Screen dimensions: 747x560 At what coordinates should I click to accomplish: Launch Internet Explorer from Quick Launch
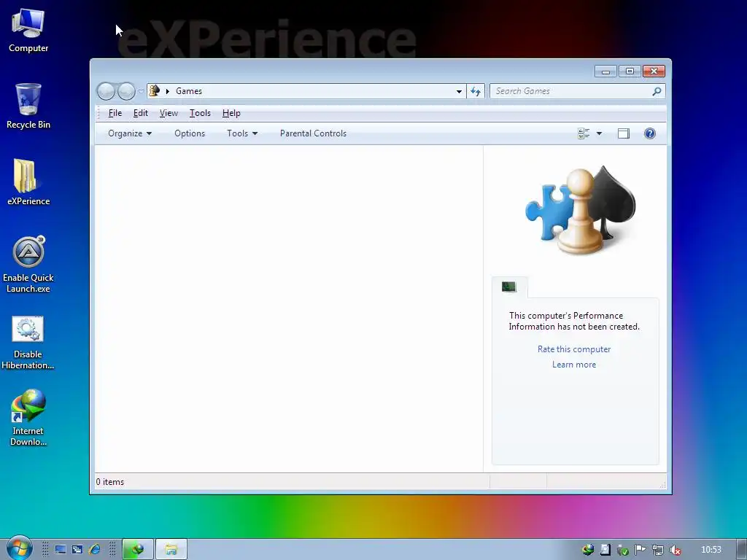(x=94, y=550)
